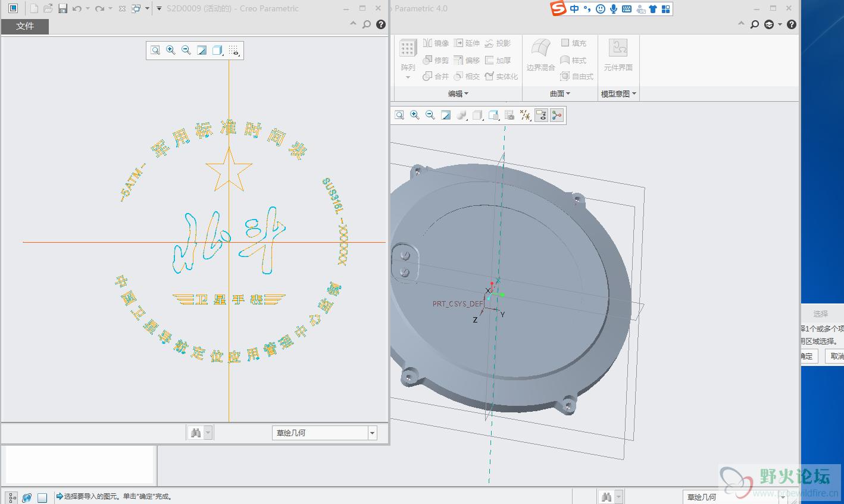Image resolution: width=844 pixels, height=504 pixels.
Task: Click the 加厚 thicken tool
Action: (x=498, y=60)
